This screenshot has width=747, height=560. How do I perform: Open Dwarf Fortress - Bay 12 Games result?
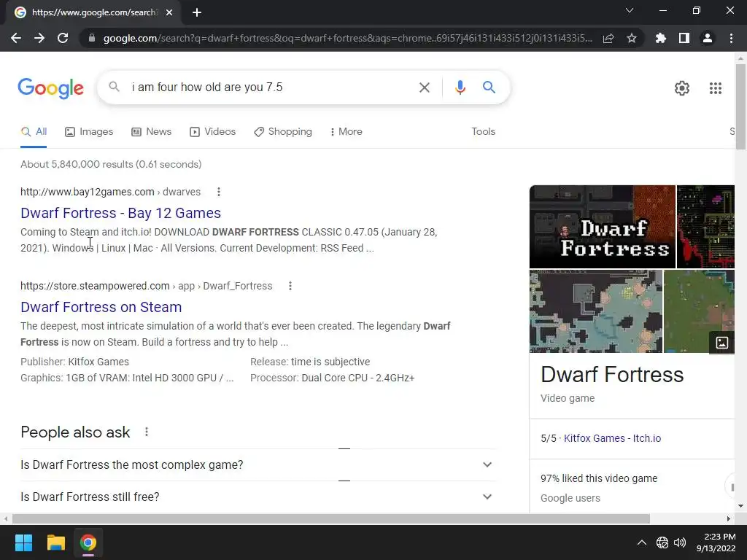[x=120, y=213]
